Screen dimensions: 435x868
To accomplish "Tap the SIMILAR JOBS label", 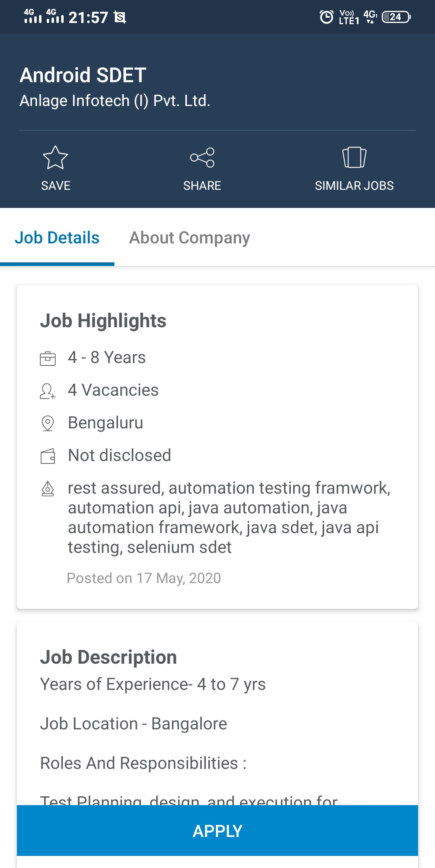I will [354, 186].
